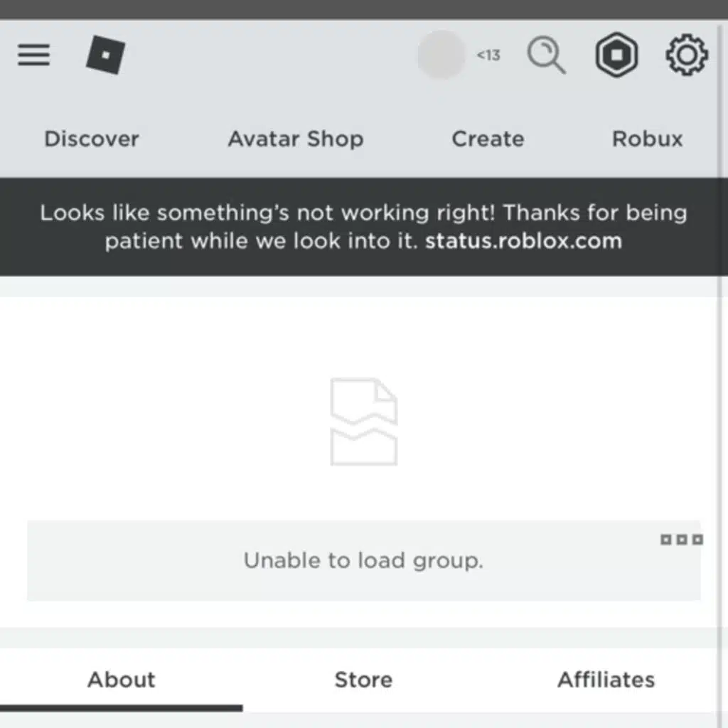The height and width of the screenshot is (728, 728).
Task: Expand the three-dot group options menu
Action: tap(681, 540)
